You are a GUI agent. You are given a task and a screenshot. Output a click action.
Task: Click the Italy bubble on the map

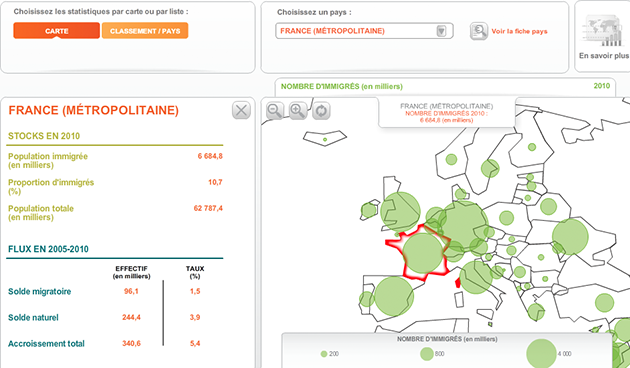pyautogui.click(x=476, y=277)
